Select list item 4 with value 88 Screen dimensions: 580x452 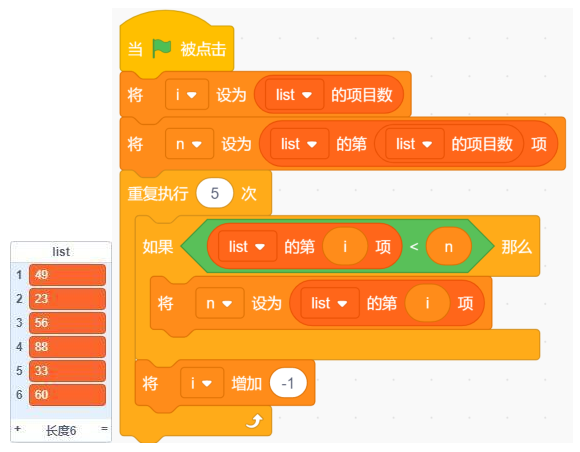67,347
